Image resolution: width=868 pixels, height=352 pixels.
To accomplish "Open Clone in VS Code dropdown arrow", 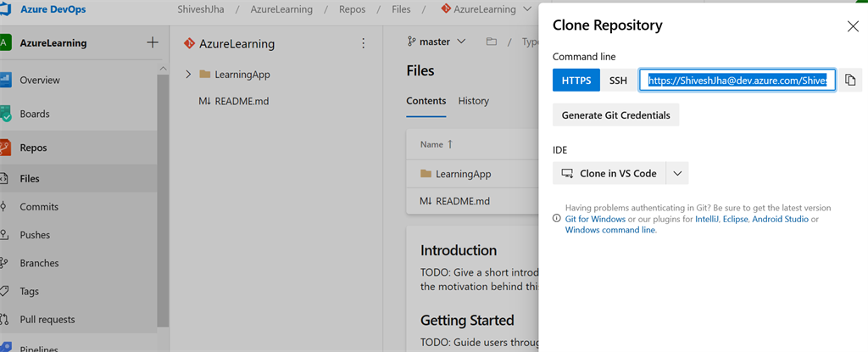I will point(677,174).
